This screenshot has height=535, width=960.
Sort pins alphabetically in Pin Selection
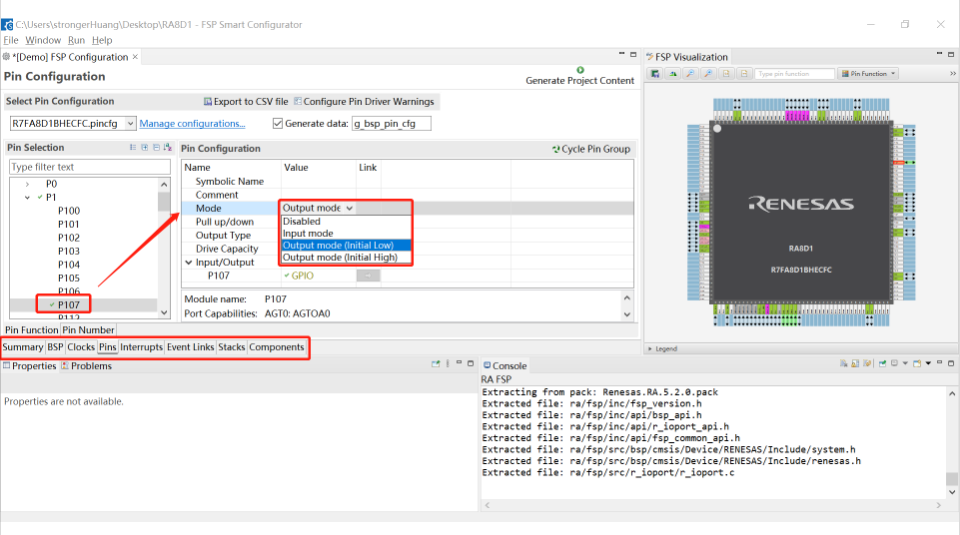click(168, 148)
